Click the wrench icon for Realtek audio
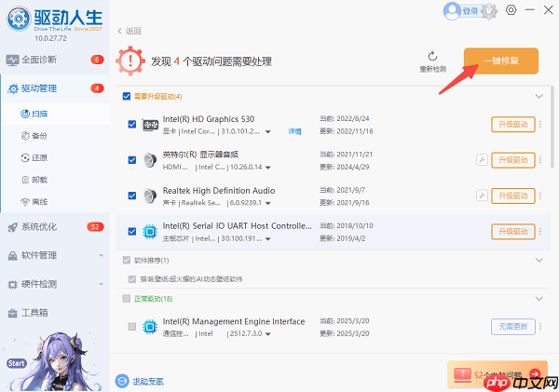The width and height of the screenshot is (559, 392). click(x=482, y=196)
